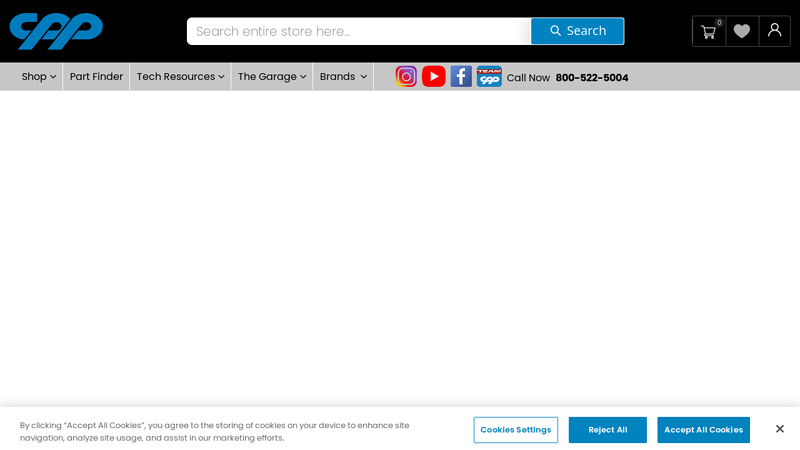Choose Reject All cookies
This screenshot has width=800, height=450.
coord(607,430)
